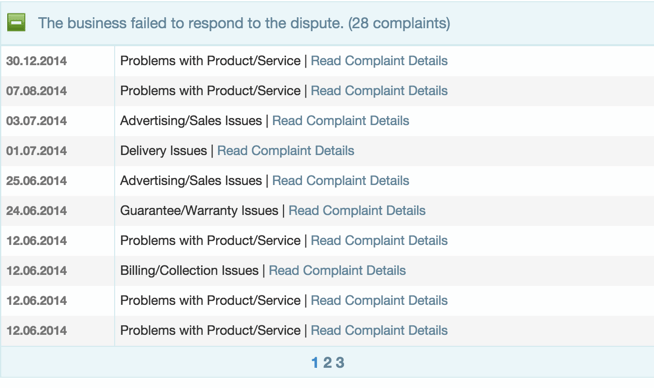Go to page 1 of complaints
The height and width of the screenshot is (388, 654).
(x=315, y=363)
